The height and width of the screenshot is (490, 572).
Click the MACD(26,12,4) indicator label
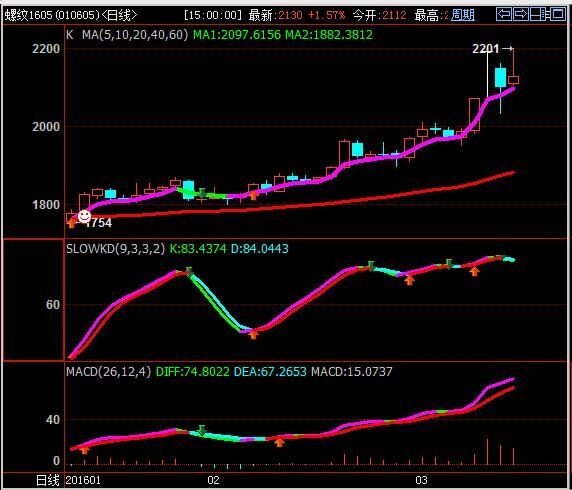[108, 372]
